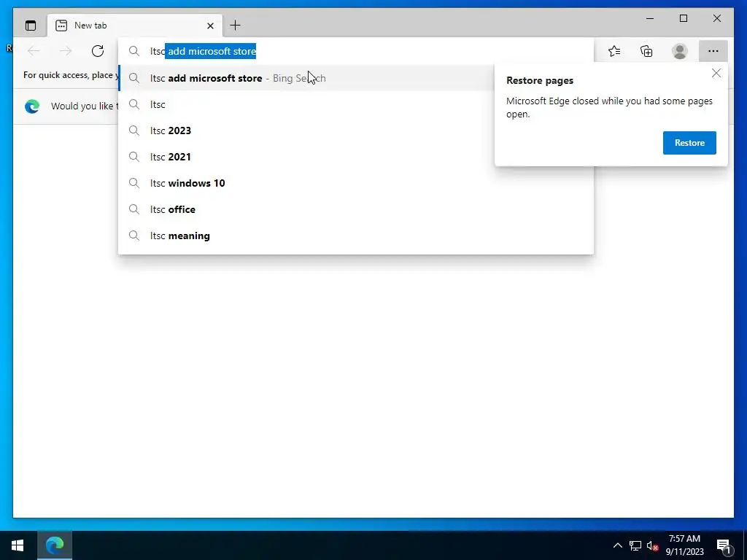Minimize the Edge window

click(x=650, y=18)
